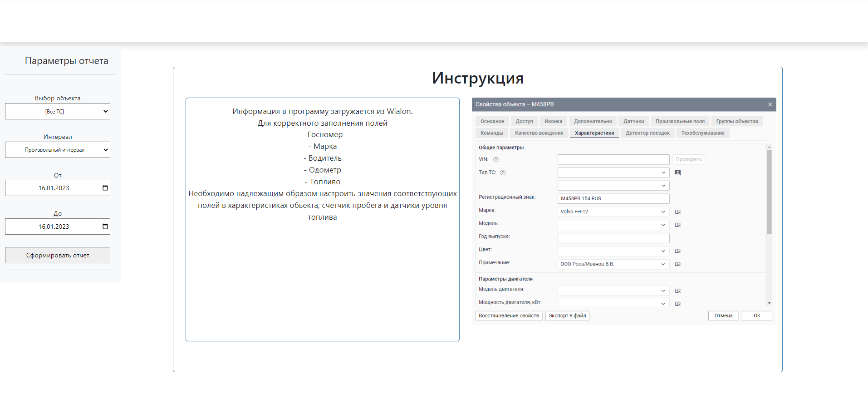Click the help icon next to Тип ТС

(503, 173)
